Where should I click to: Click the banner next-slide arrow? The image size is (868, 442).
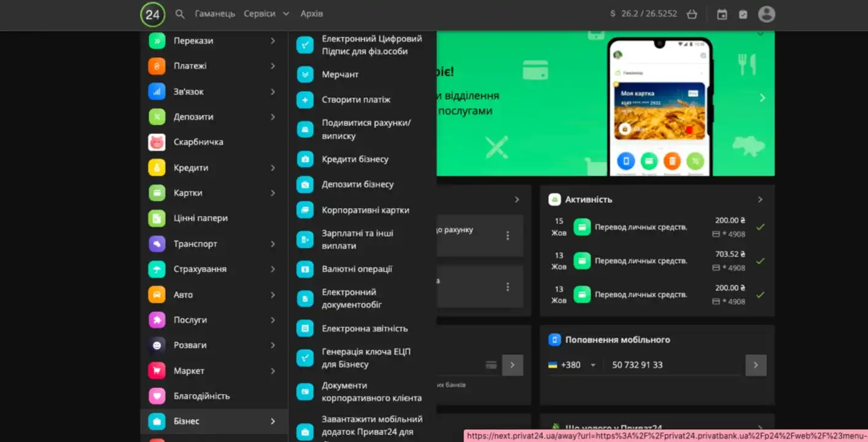tap(762, 98)
